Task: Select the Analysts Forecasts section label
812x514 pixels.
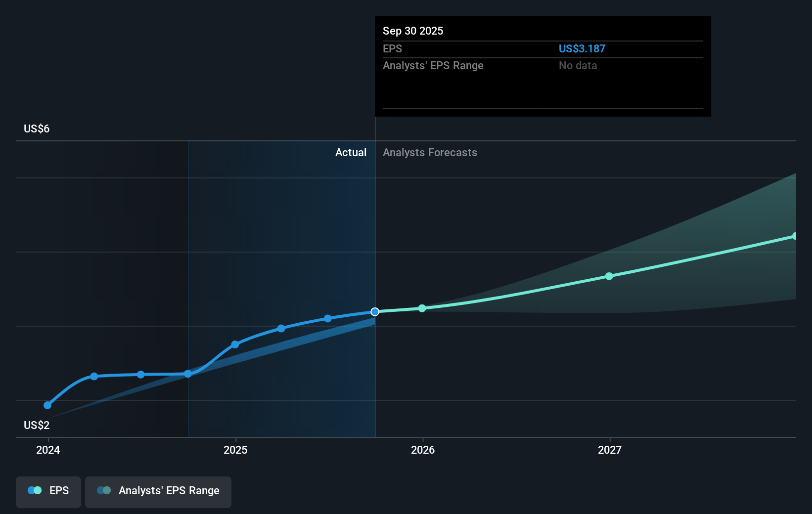Action: (x=430, y=152)
